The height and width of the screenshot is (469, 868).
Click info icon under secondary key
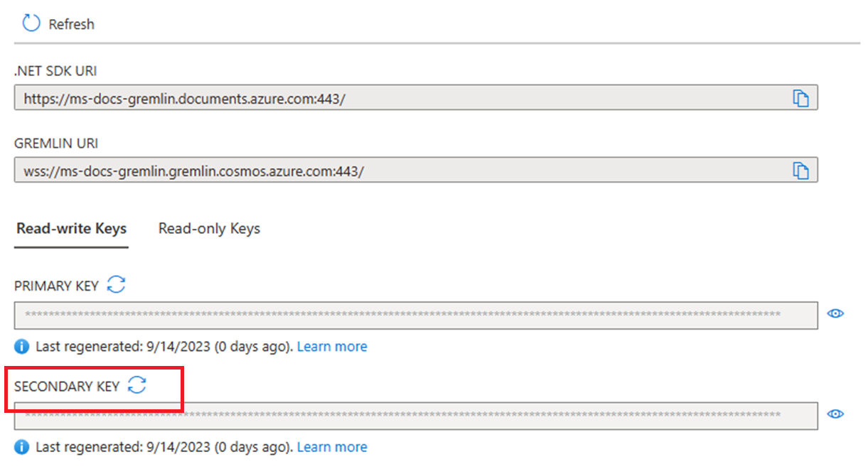click(x=22, y=447)
